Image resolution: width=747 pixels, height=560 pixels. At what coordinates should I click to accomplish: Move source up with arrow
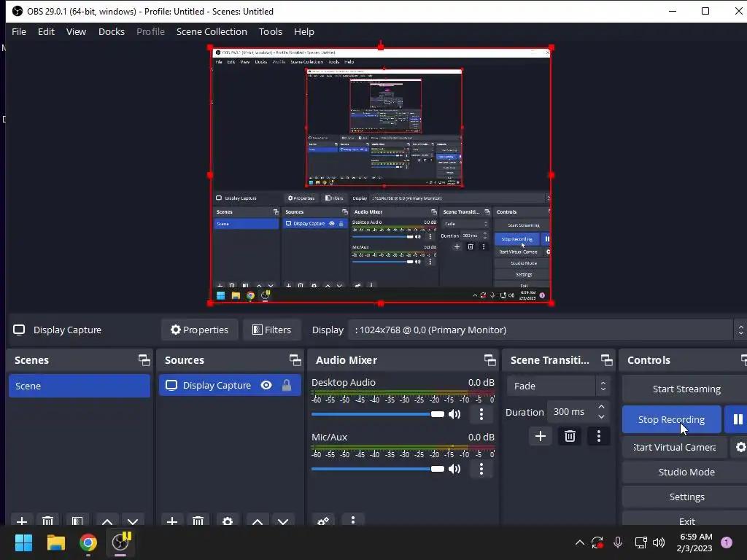click(258, 521)
